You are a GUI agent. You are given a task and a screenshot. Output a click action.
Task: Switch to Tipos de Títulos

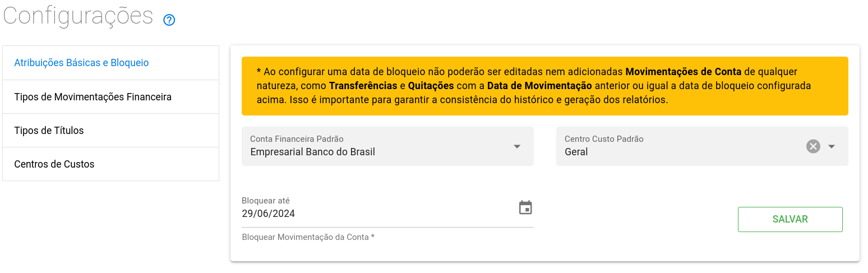click(49, 131)
